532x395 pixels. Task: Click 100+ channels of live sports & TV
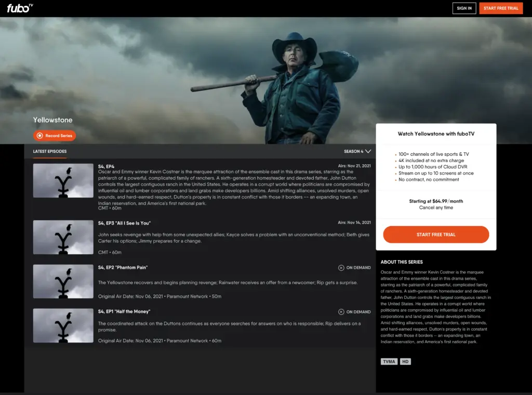pyautogui.click(x=434, y=154)
